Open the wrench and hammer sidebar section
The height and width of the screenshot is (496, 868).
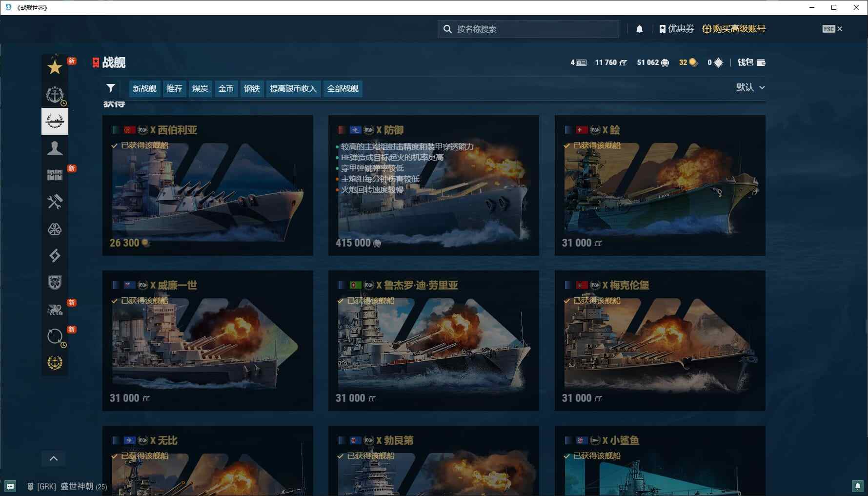[55, 202]
